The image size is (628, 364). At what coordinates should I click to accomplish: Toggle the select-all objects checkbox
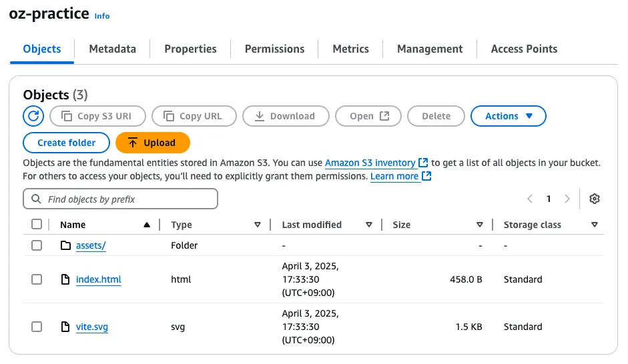coord(37,225)
